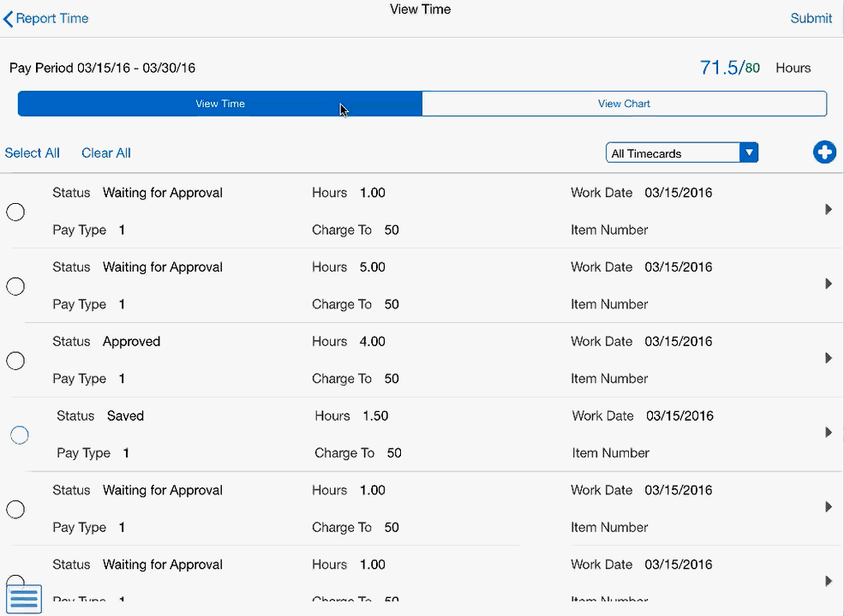The image size is (844, 616).
Task: Select radio button for the Saved timecard
Action: point(20,435)
